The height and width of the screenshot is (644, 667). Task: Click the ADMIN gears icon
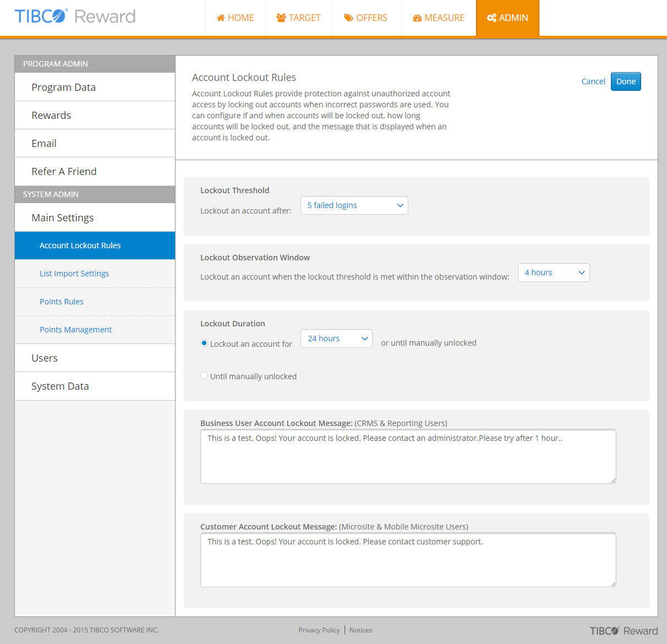pos(491,18)
